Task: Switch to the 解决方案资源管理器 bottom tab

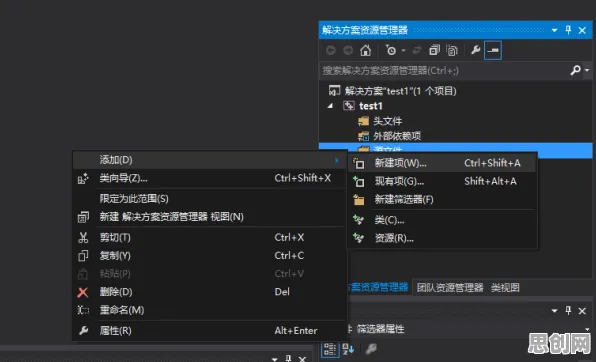Action: [378, 287]
